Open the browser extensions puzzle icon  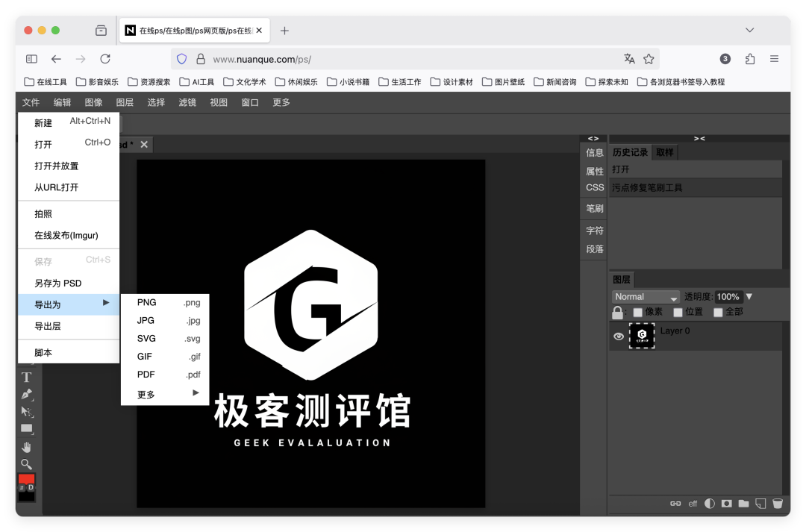(x=750, y=59)
